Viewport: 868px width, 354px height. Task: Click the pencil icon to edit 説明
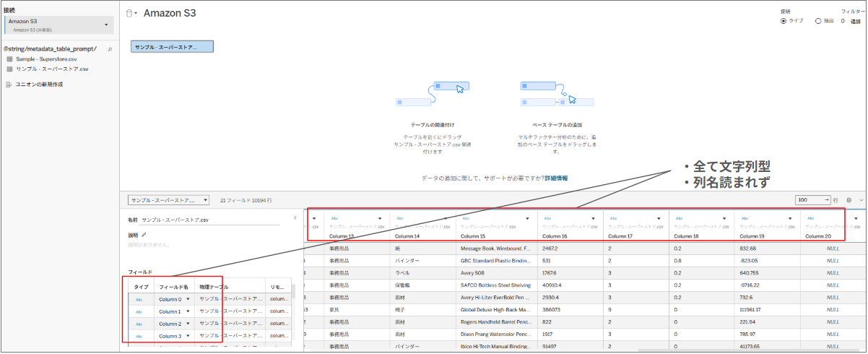point(144,235)
